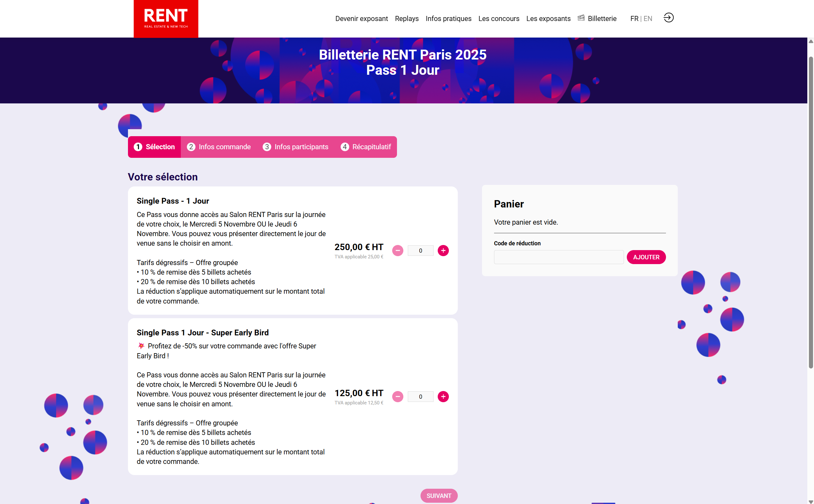Select step 1 Sélection tab

[154, 147]
